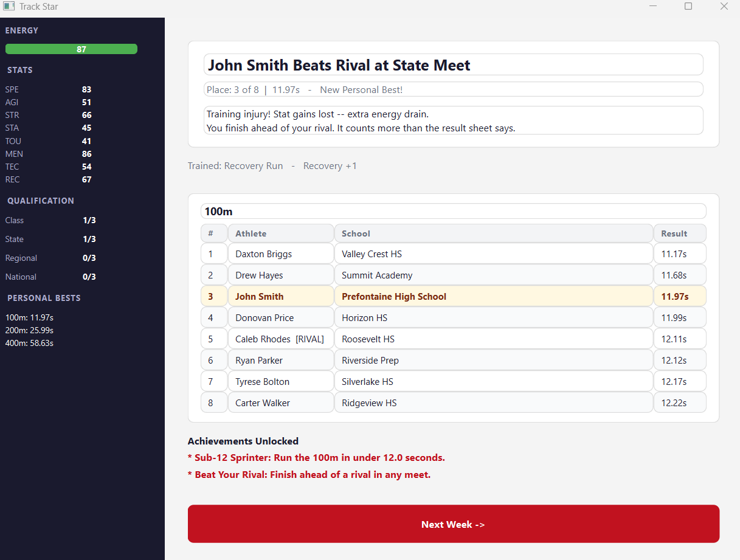The height and width of the screenshot is (560, 740).
Task: Click the Achievements Unlocked heading
Action: (243, 441)
